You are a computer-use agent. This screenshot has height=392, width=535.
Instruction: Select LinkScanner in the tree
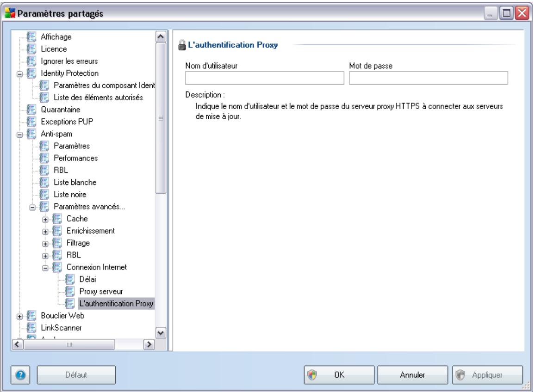point(61,328)
